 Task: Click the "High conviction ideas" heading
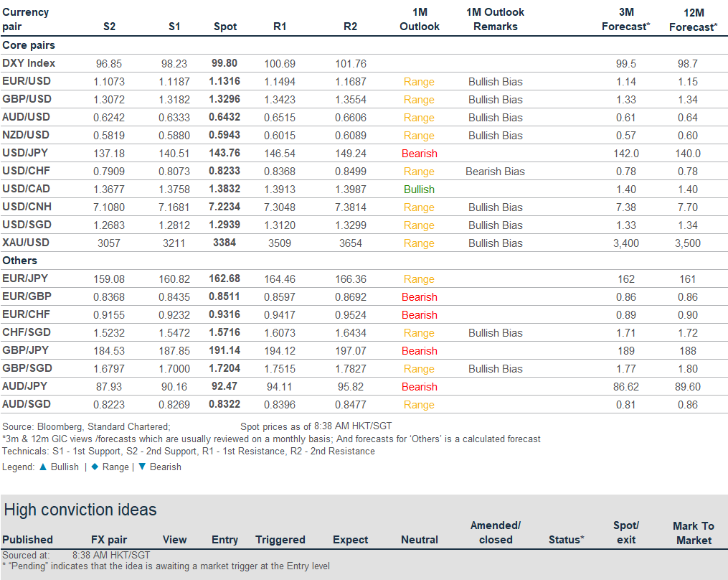[x=80, y=510]
